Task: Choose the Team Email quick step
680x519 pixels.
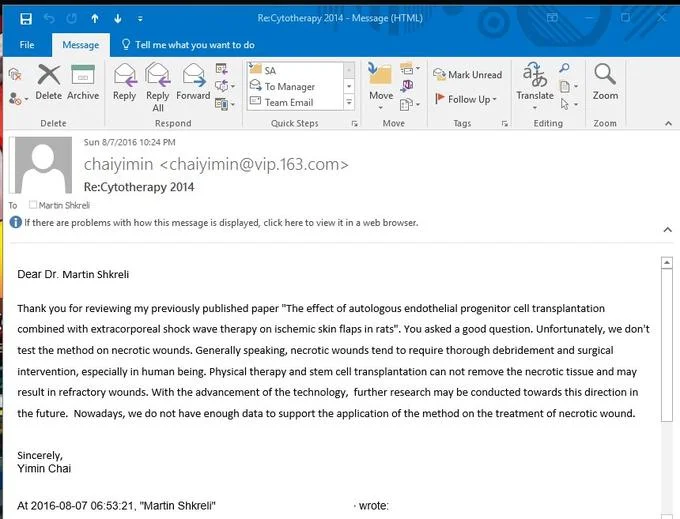Action: (296, 102)
